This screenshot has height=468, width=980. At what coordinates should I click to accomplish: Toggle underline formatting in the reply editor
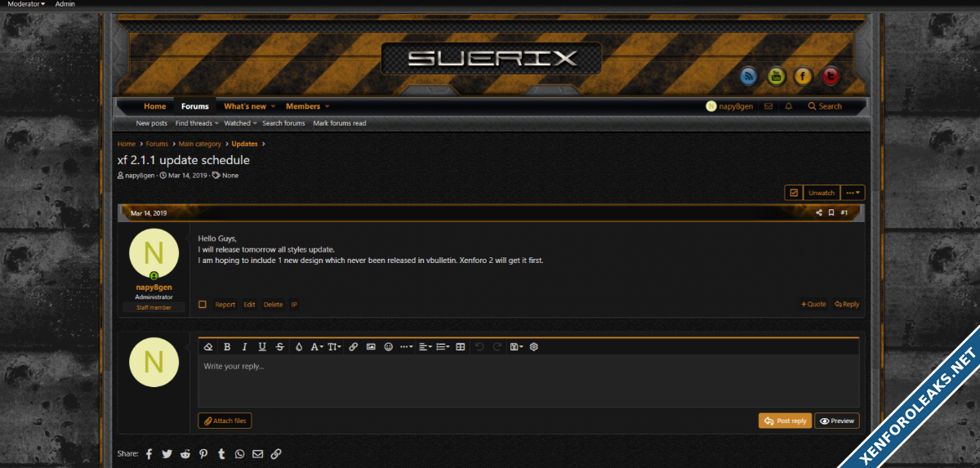[262, 347]
